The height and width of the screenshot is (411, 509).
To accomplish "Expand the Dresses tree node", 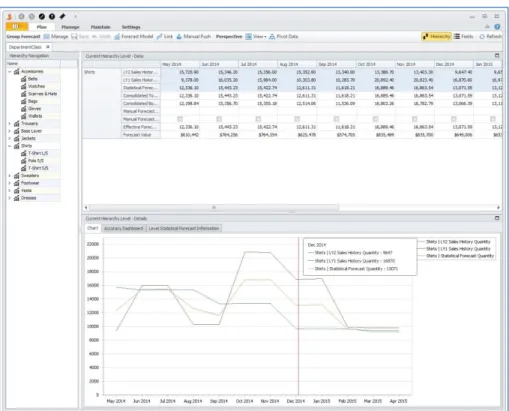I will point(10,198).
